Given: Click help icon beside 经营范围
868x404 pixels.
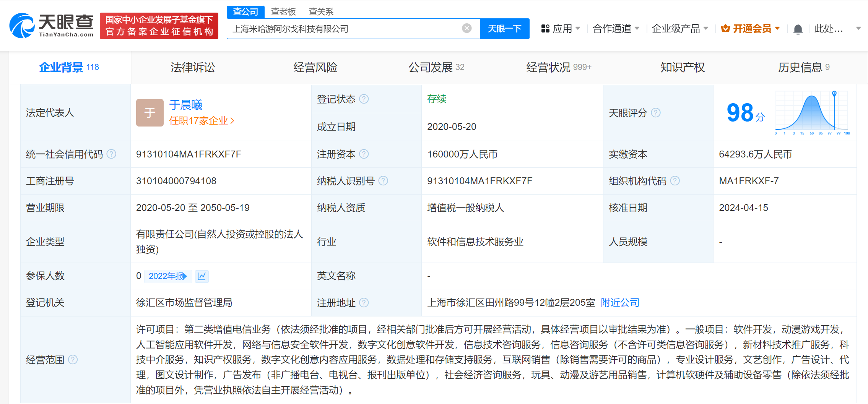Looking at the screenshot, I should 73,360.
